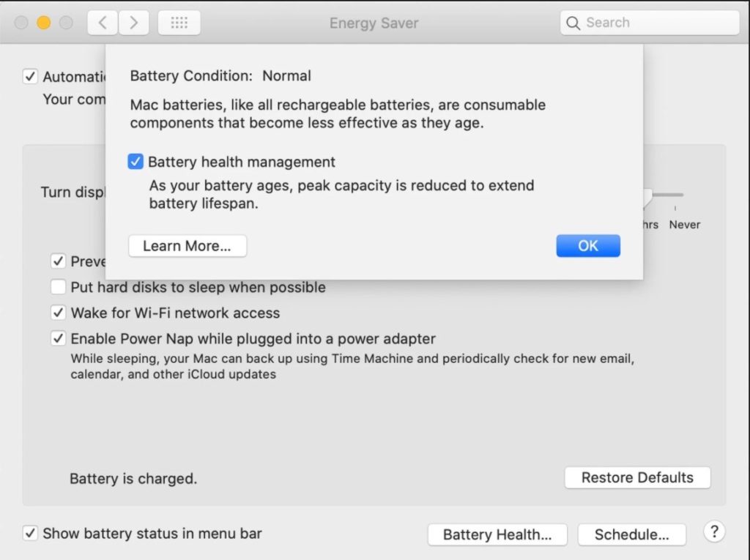750x560 pixels.
Task: Open help with the question mark button
Action: 714,531
